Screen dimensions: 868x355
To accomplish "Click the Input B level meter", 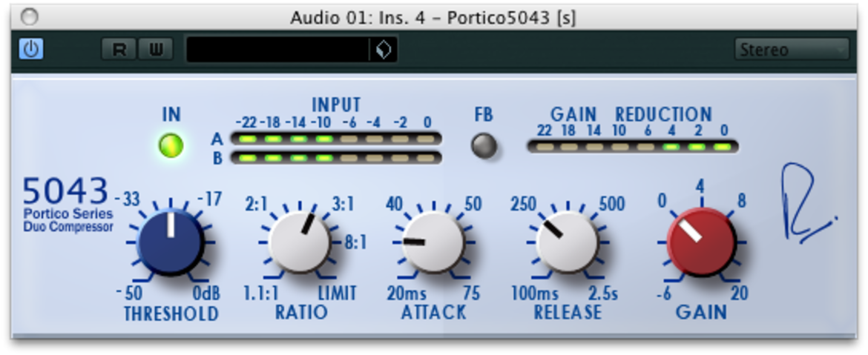I will tap(336, 158).
